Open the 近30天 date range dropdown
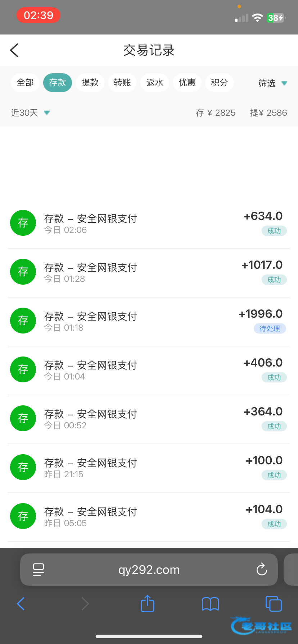This screenshot has height=644, width=298. [x=30, y=113]
